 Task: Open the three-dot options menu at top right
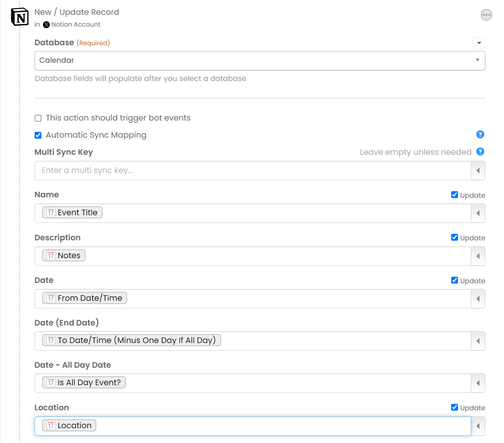486,15
